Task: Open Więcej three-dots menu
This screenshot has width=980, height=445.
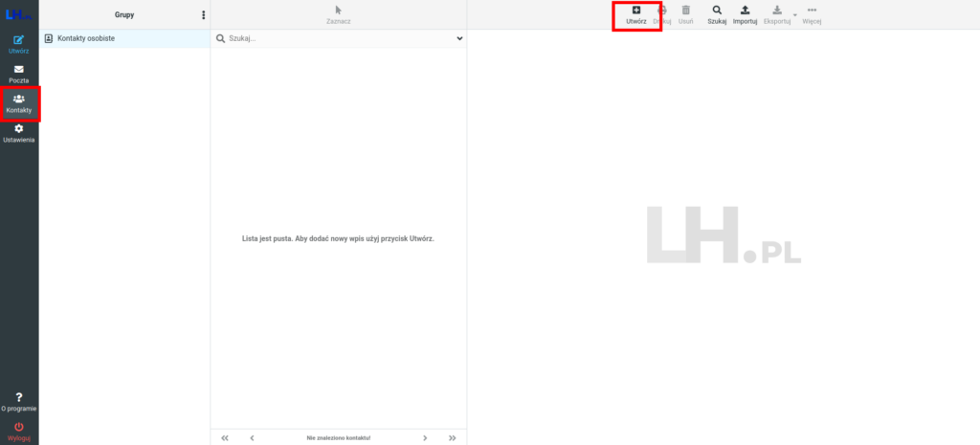Action: coord(812,14)
